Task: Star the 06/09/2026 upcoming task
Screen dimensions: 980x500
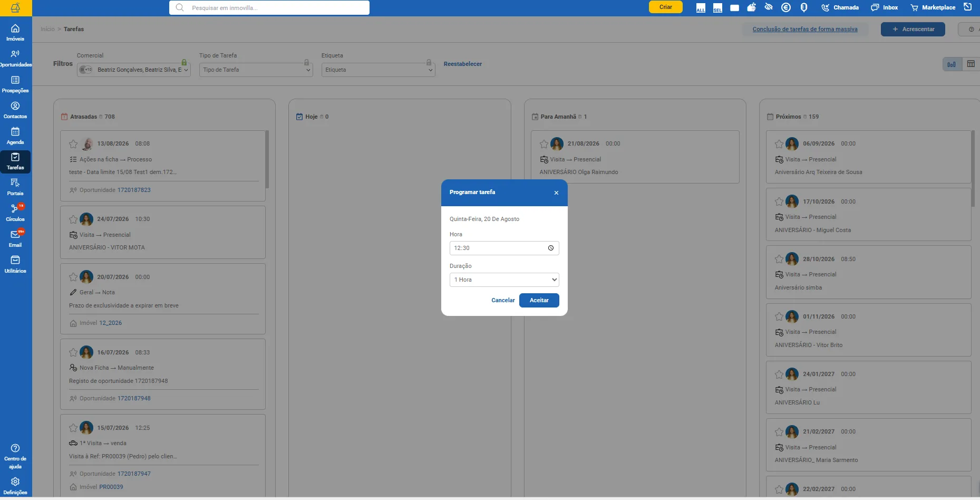Action: tap(779, 143)
